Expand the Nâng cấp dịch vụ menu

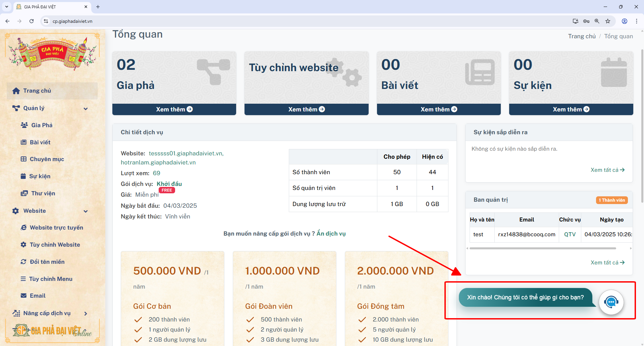point(86,313)
